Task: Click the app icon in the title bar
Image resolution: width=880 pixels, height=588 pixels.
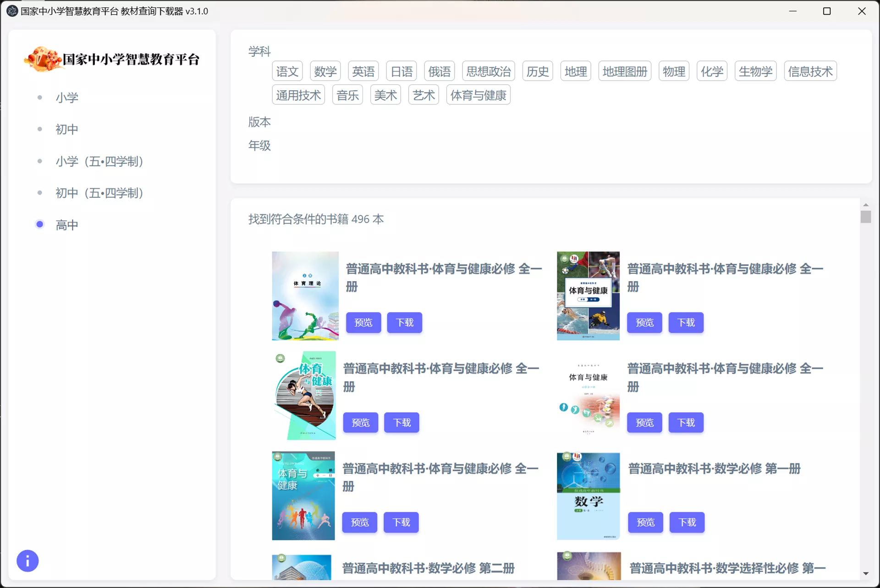Action: point(12,11)
